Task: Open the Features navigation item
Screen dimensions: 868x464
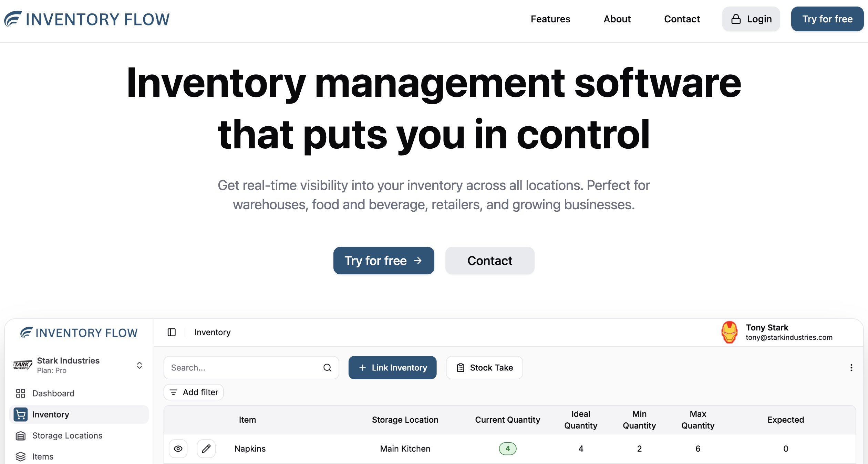Action: (550, 19)
